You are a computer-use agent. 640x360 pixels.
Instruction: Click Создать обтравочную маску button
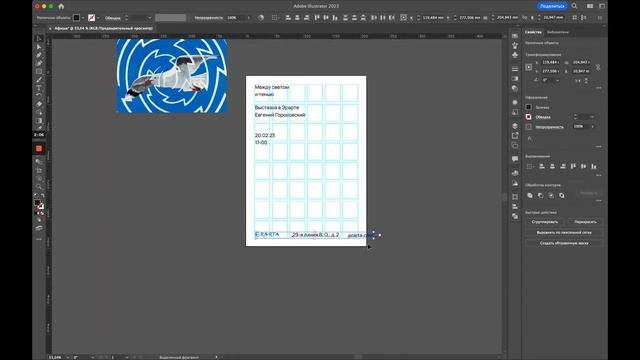pyautogui.click(x=564, y=243)
